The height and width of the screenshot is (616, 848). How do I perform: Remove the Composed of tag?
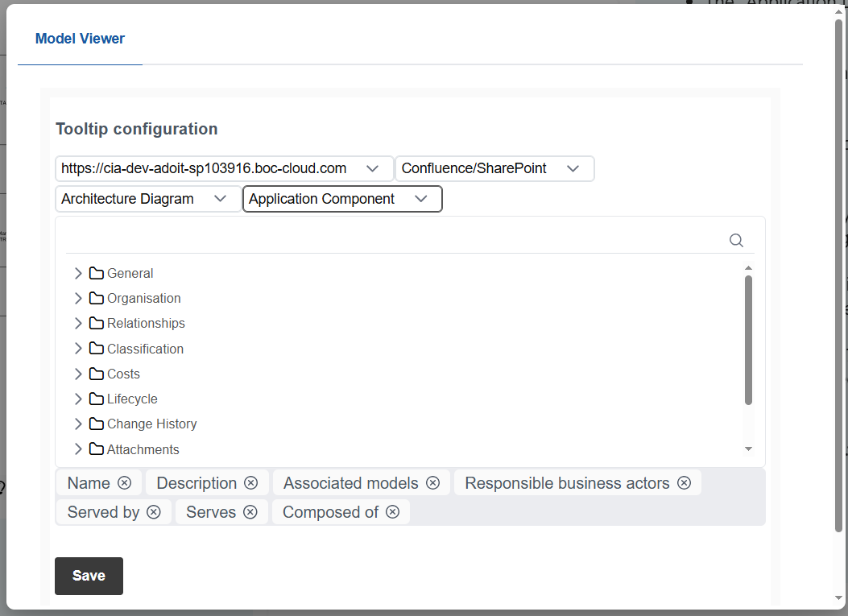392,512
